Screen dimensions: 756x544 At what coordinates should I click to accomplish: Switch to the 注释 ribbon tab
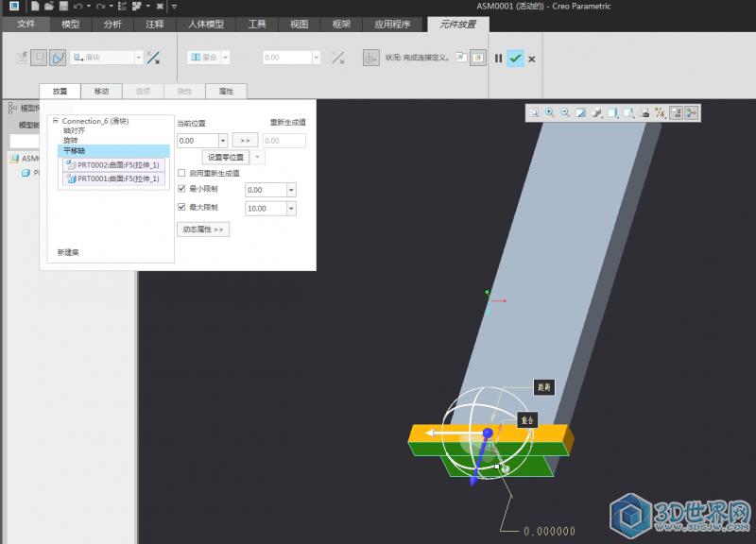pos(154,25)
